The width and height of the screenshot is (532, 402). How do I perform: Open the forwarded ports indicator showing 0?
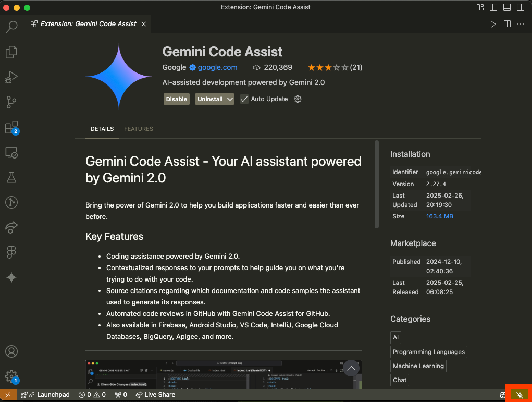coord(121,395)
